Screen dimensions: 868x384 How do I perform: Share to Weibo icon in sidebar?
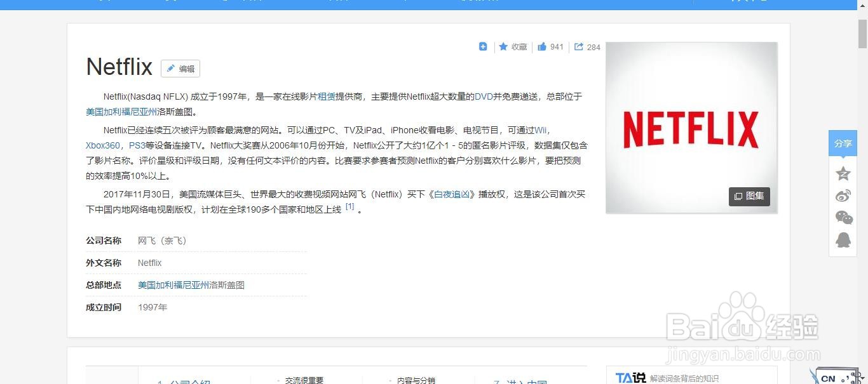point(843,196)
